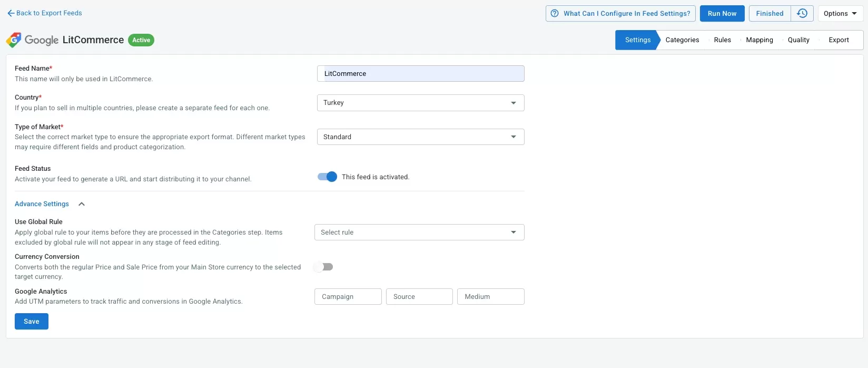Switch to the Mapping tab
The width and height of the screenshot is (868, 368).
tap(759, 40)
